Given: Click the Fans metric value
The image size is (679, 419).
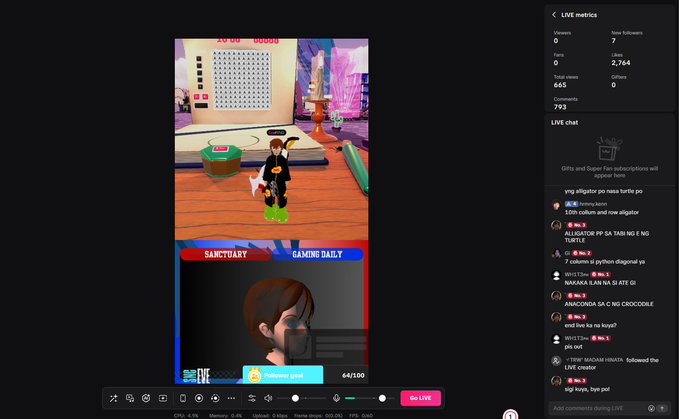Looking at the screenshot, I should [x=556, y=63].
